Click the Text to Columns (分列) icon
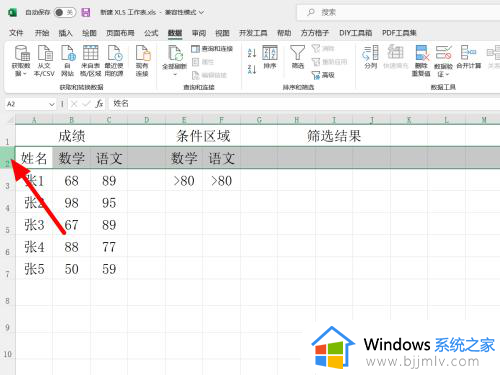This screenshot has height=375, width=500. click(371, 57)
